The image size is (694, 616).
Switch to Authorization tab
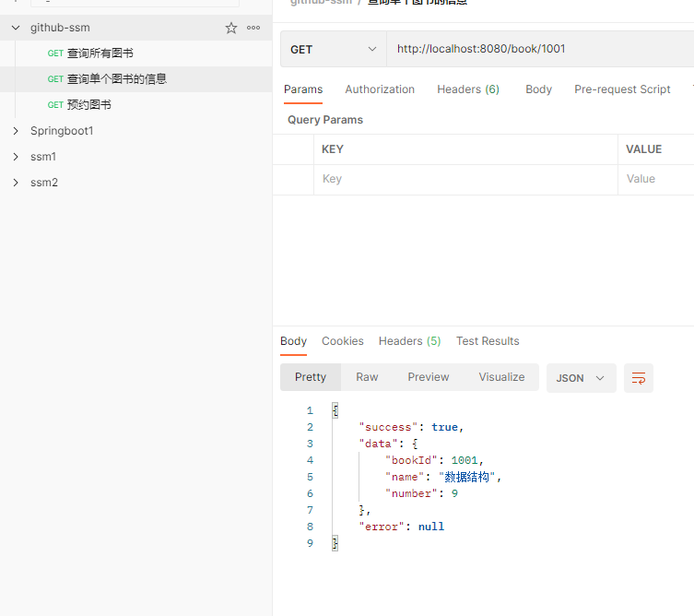click(380, 89)
